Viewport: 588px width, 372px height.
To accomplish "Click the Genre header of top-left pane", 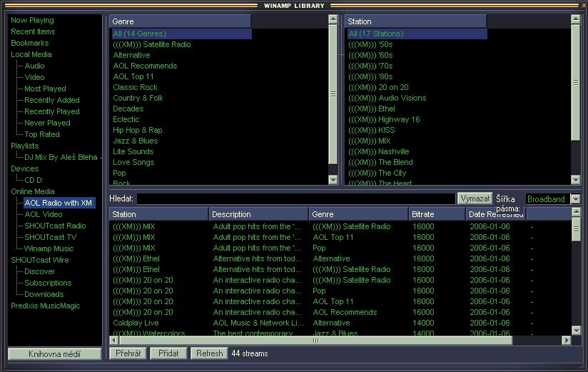I will tap(180, 21).
